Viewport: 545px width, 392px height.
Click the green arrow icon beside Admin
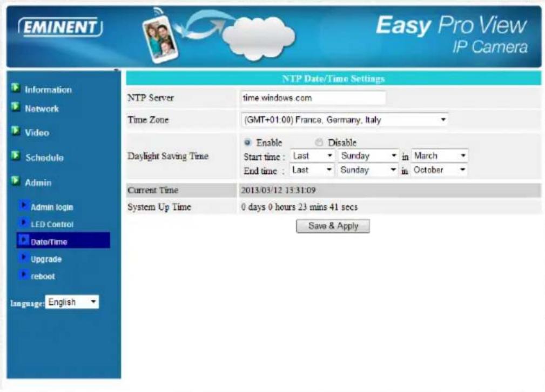pos(16,181)
